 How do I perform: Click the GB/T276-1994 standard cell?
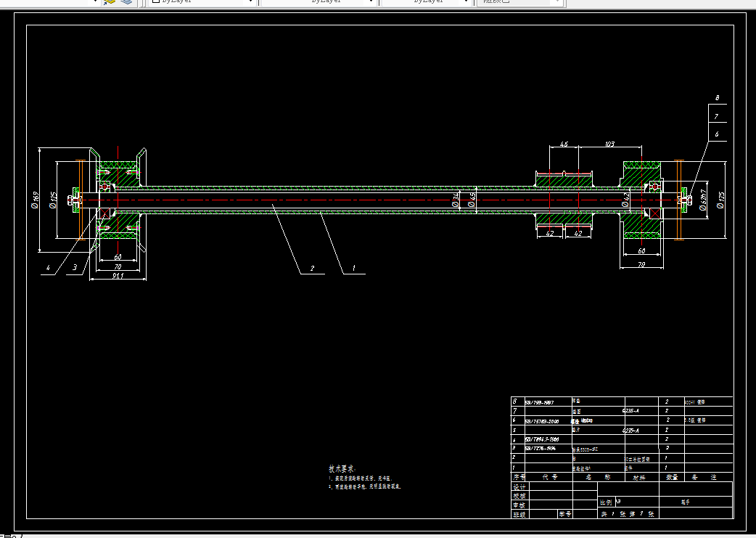(540, 448)
